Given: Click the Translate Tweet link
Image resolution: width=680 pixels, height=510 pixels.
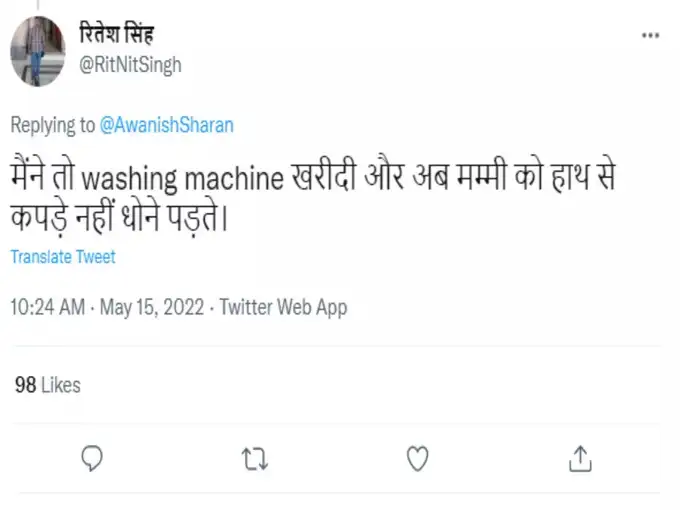Looking at the screenshot, I should point(63,257).
